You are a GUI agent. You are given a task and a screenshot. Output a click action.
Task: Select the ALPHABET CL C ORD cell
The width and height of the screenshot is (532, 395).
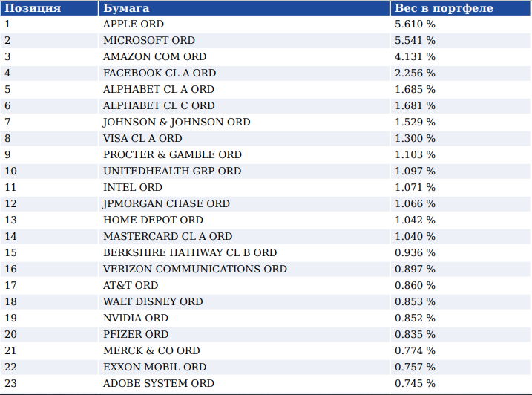pos(244,105)
